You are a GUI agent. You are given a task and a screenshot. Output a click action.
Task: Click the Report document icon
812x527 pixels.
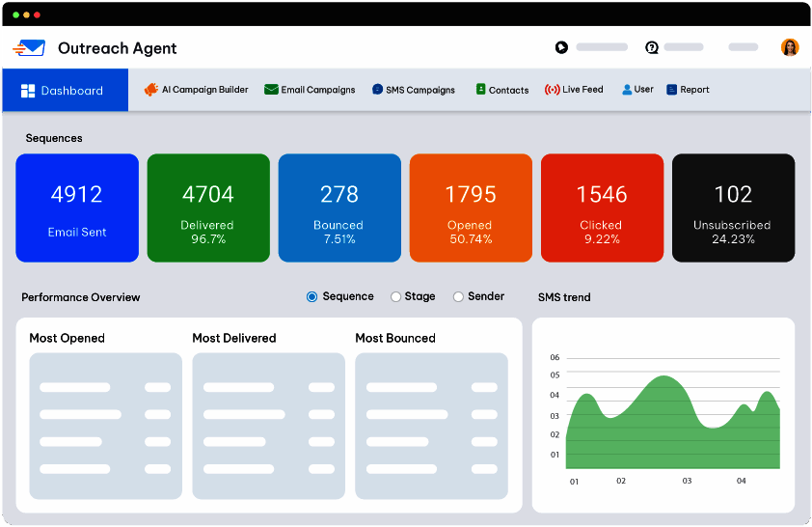coord(671,90)
